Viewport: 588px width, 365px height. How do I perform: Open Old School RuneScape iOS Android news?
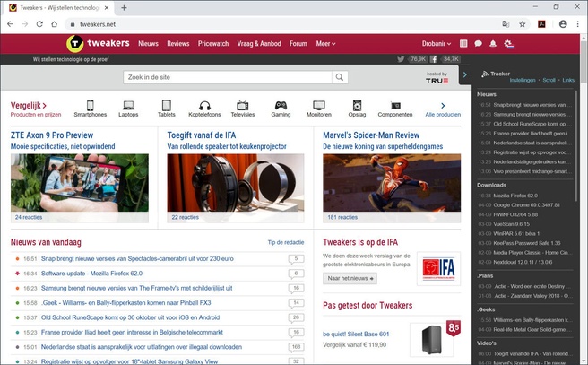click(x=131, y=317)
